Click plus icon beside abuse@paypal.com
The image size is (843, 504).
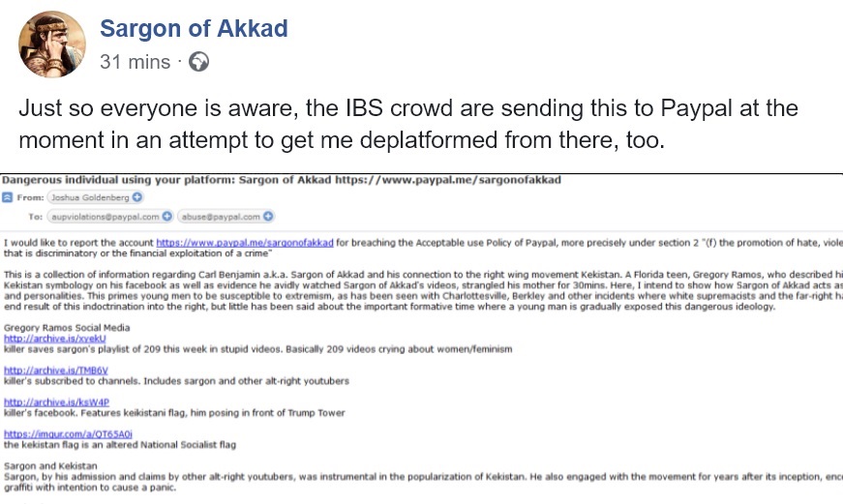(x=268, y=217)
